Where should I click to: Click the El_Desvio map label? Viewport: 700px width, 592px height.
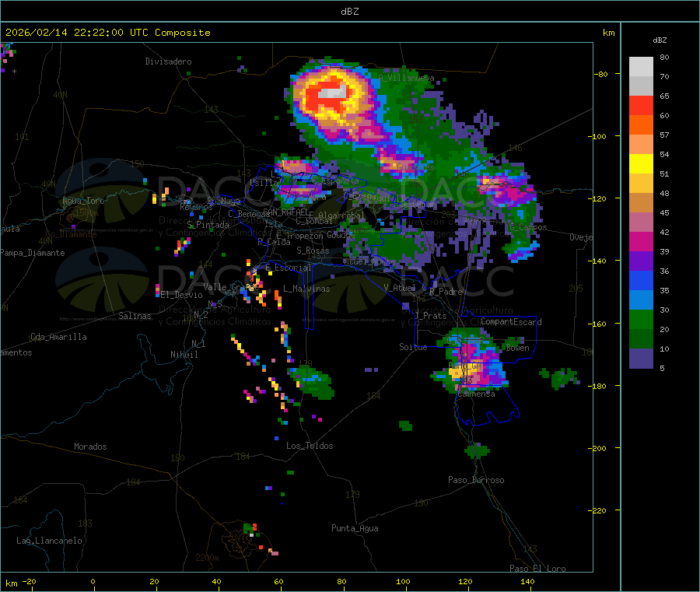pyautogui.click(x=181, y=295)
